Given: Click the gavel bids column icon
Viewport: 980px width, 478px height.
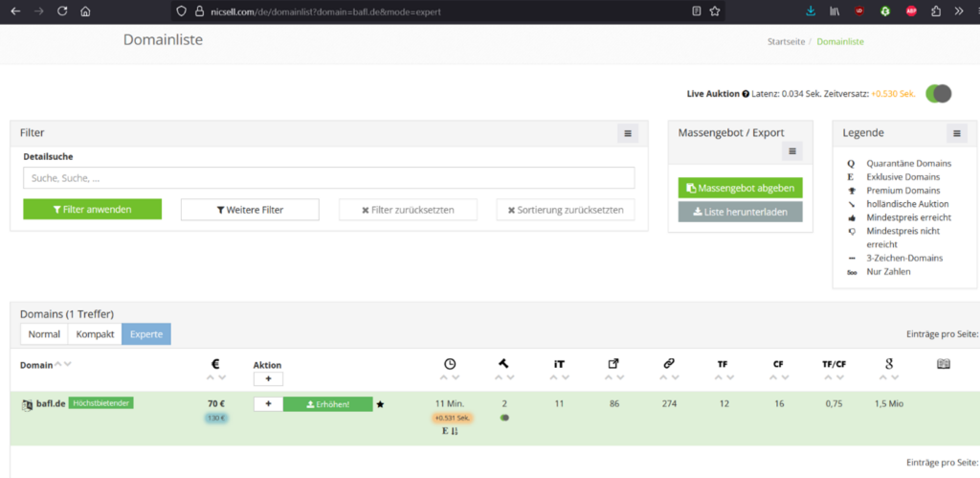Looking at the screenshot, I should coord(503,364).
